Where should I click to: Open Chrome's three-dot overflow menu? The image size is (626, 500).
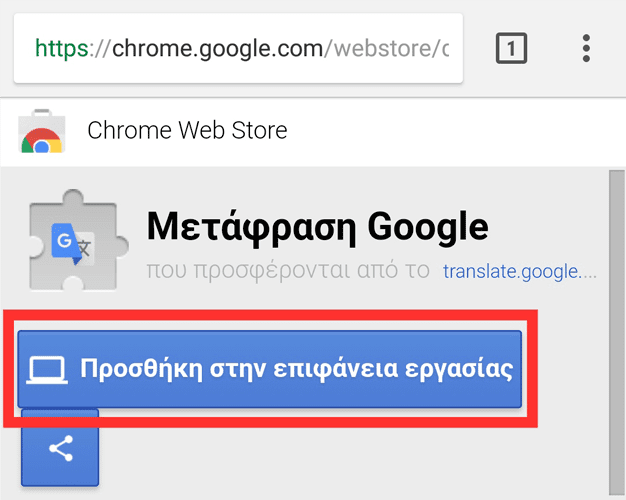pos(586,48)
